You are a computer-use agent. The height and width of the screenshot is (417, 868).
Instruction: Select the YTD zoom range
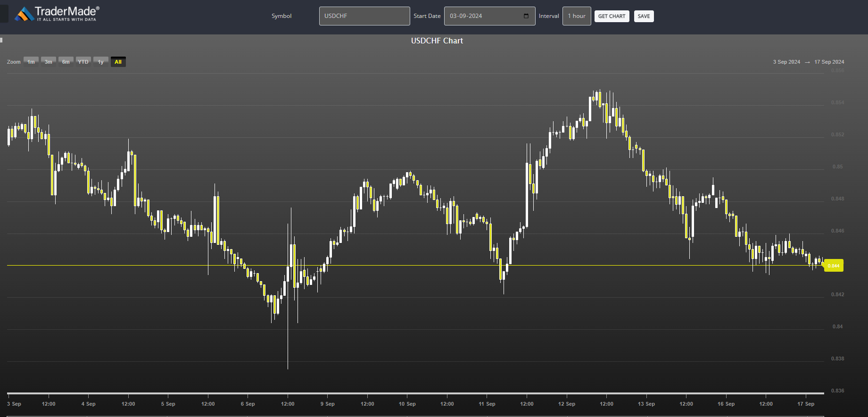pyautogui.click(x=83, y=62)
